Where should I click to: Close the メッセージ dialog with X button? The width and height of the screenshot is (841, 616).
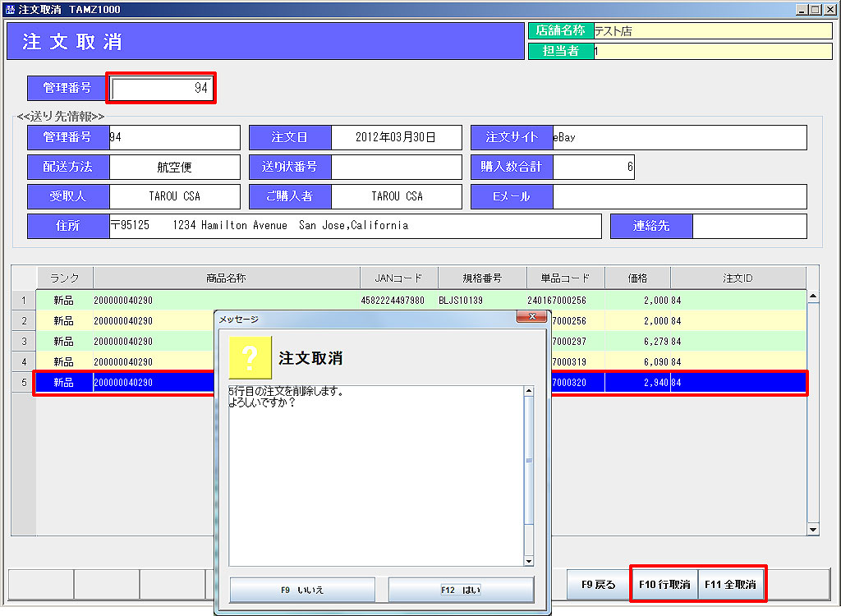531,317
